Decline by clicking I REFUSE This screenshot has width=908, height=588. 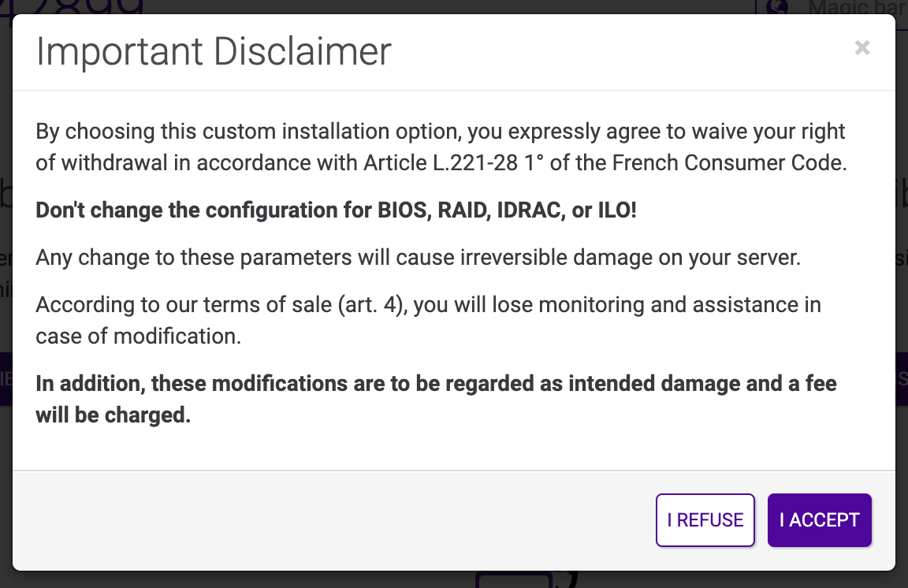pyautogui.click(x=705, y=520)
